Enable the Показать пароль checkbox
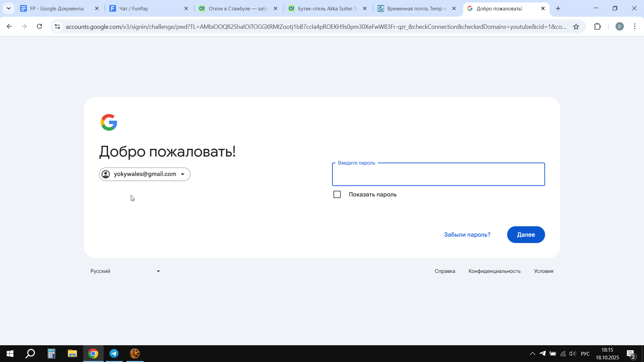The width and height of the screenshot is (644, 362). coord(337,194)
